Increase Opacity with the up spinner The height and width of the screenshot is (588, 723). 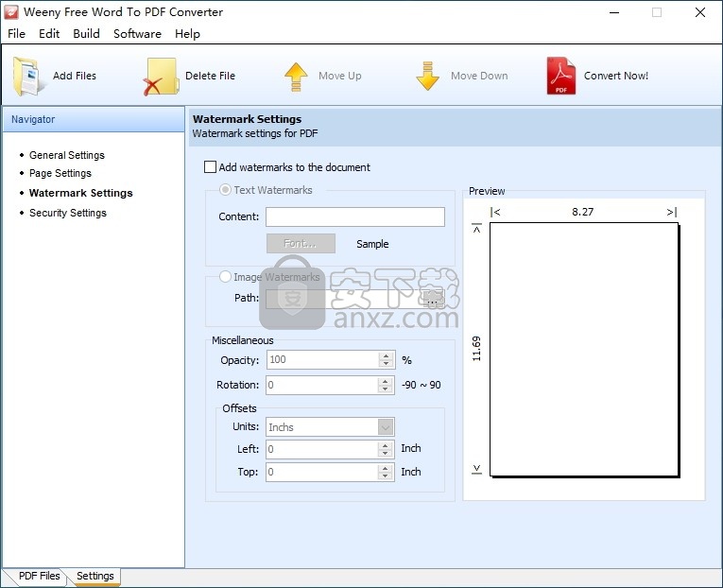tap(386, 355)
